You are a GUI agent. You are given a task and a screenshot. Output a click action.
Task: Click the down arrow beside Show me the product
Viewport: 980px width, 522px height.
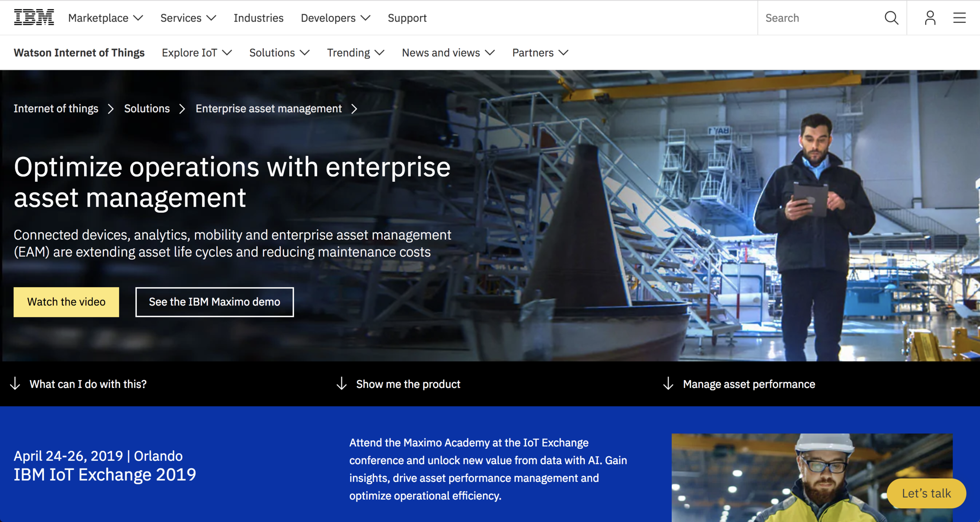[342, 384]
